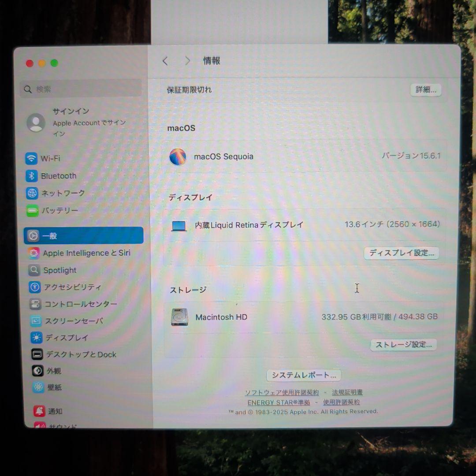Open コントロールセンター settings
476x476 pixels.
click(78, 304)
